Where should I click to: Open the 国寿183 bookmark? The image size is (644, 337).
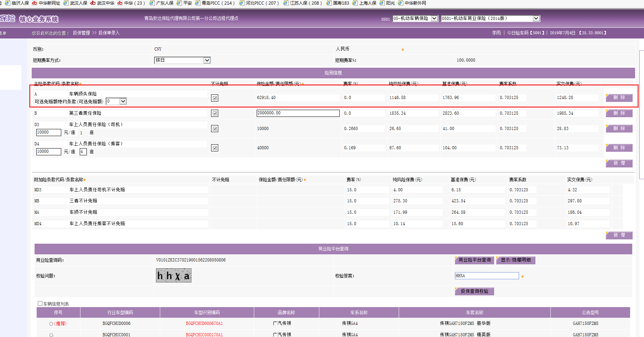[x=341, y=3]
